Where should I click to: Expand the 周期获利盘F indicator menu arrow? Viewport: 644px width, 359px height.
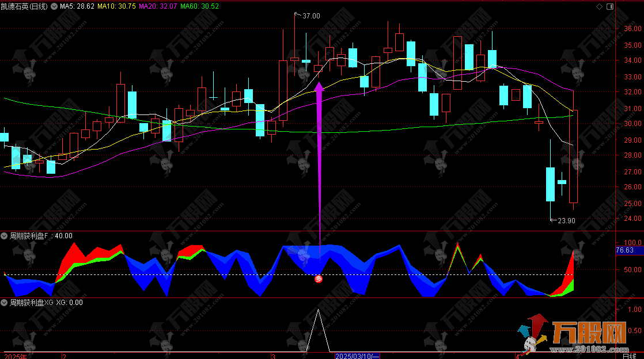click(4, 236)
